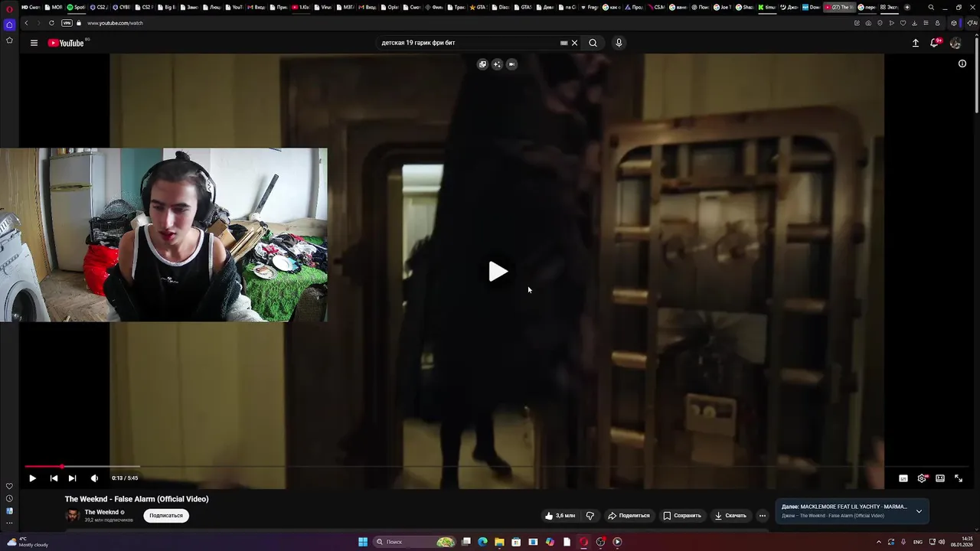Open browser easy setup menu
Image resolution: width=980 pixels, height=551 pixels.
click(926, 23)
